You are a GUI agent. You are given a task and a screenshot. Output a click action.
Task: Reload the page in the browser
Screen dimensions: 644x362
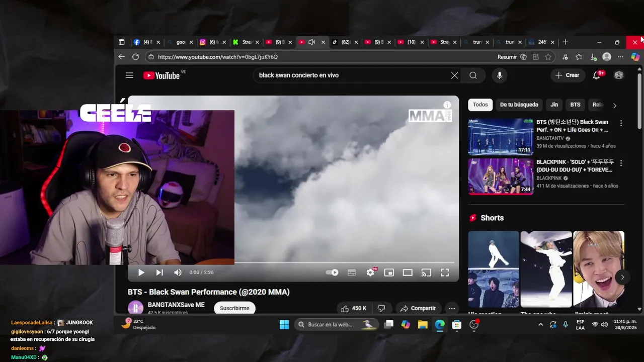coord(135,57)
